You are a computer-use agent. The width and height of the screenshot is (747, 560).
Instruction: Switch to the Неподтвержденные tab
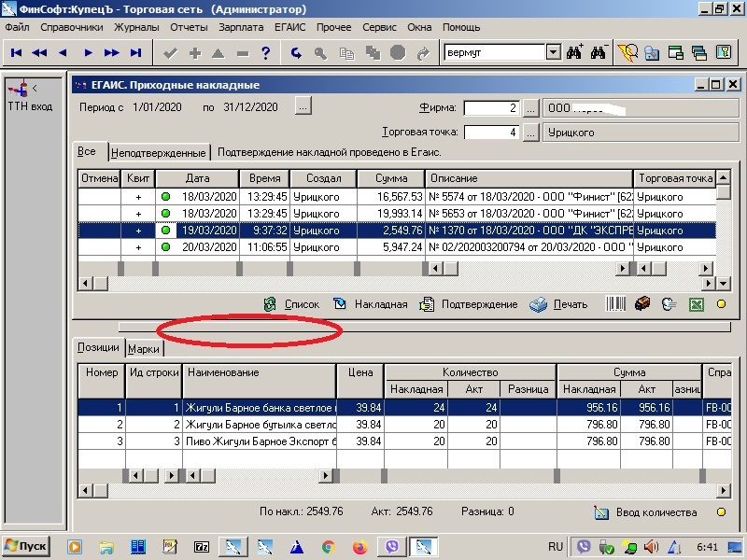click(x=158, y=152)
